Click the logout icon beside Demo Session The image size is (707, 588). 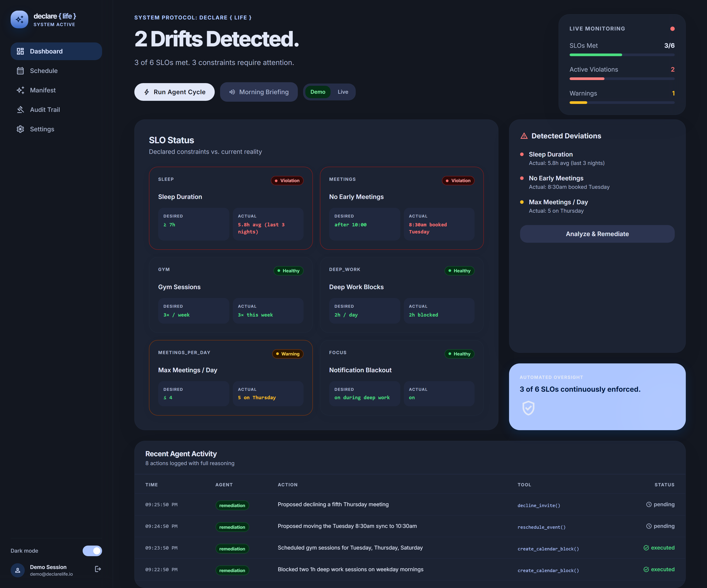click(x=98, y=569)
